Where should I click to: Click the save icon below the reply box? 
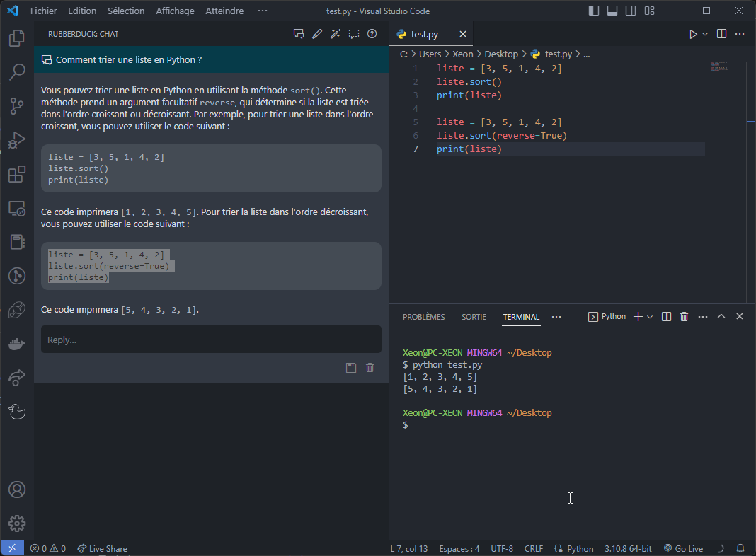coord(351,368)
